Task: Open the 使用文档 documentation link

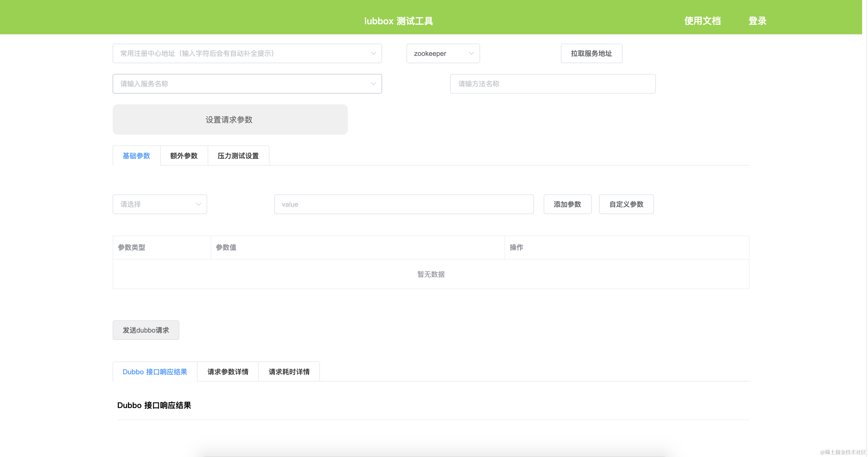Action: point(703,21)
